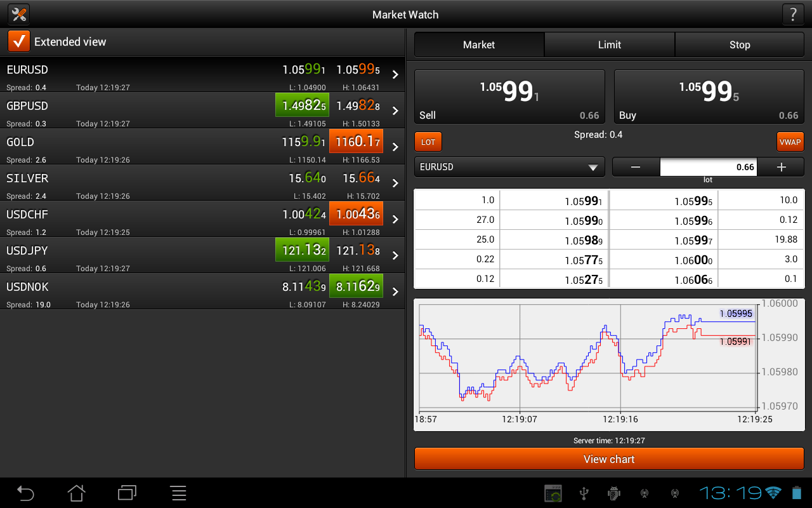Tap the Market Watch title
This screenshot has width=812, height=508.
[x=405, y=15]
